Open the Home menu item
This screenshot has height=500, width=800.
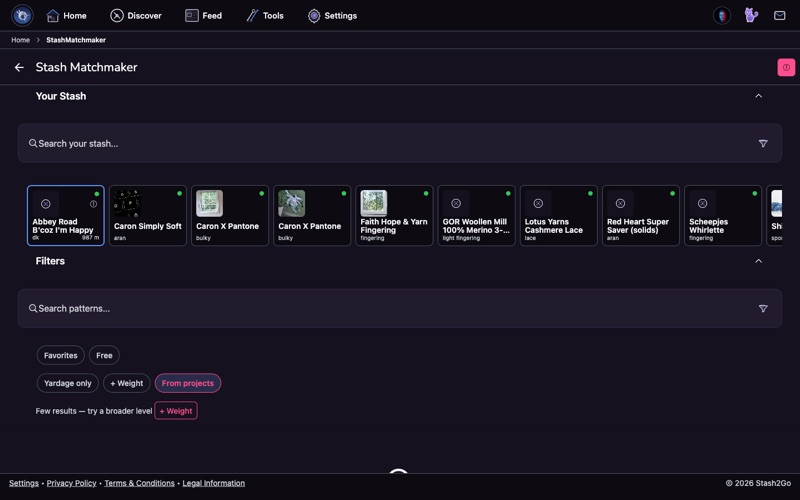click(66, 16)
